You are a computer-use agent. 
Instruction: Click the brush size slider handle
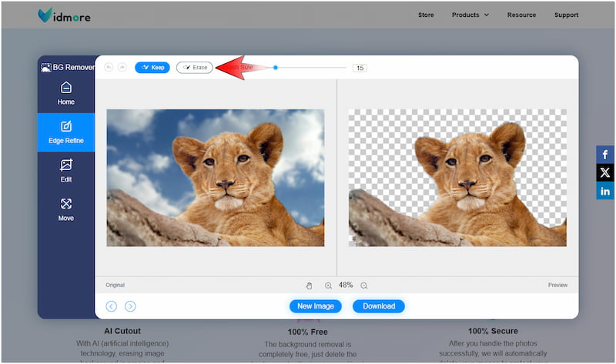tap(276, 68)
